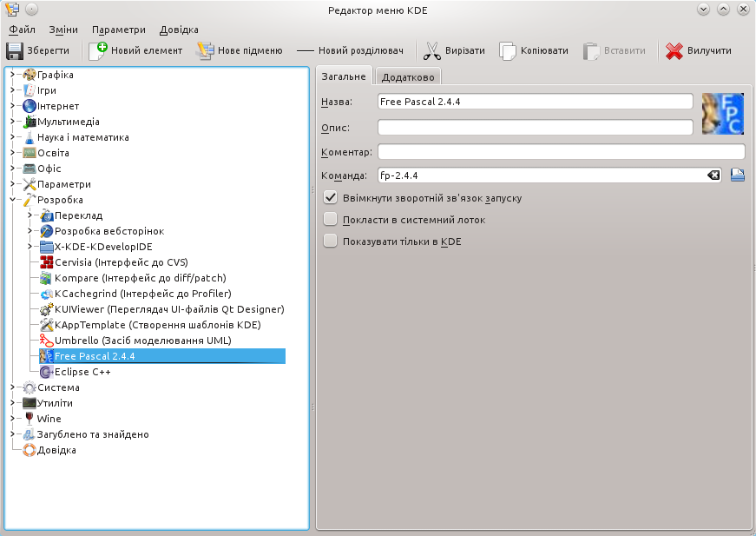Clear the Команда field with the erase icon
This screenshot has height=536, width=756.
[713, 175]
